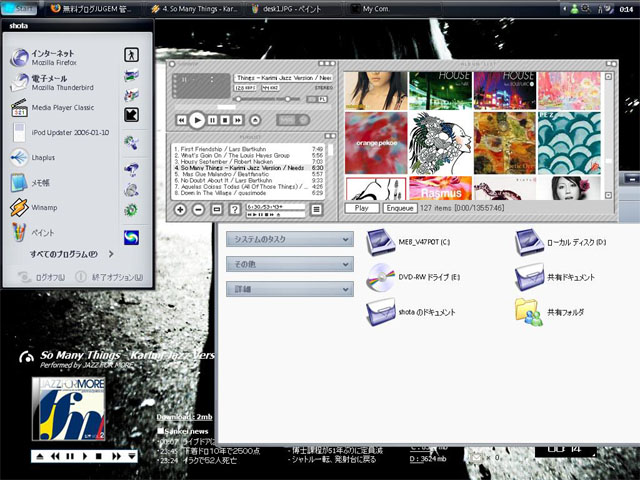Click the black arrow icon in start menu right column
Viewport: 640px width, 480px height.
[x=131, y=115]
